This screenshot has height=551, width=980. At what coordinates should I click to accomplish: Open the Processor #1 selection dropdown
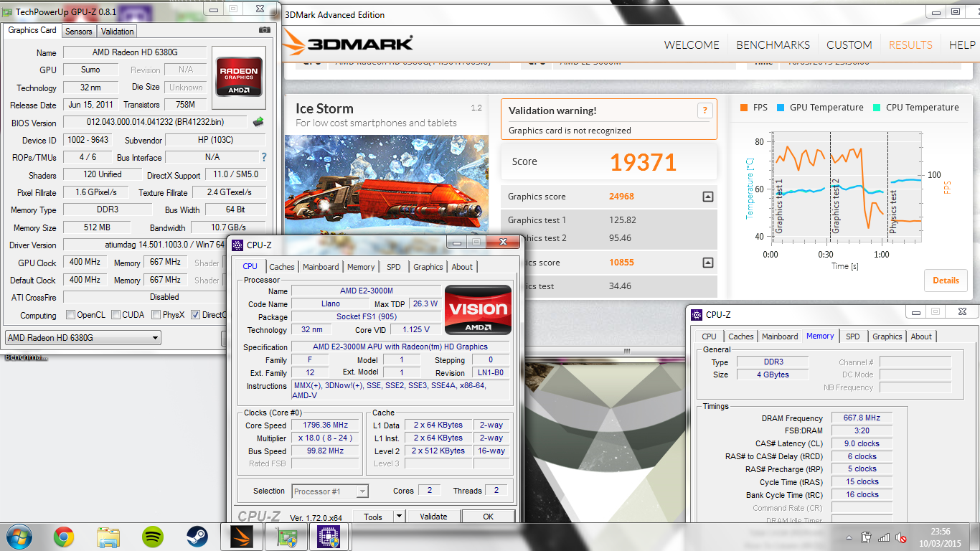coord(331,491)
